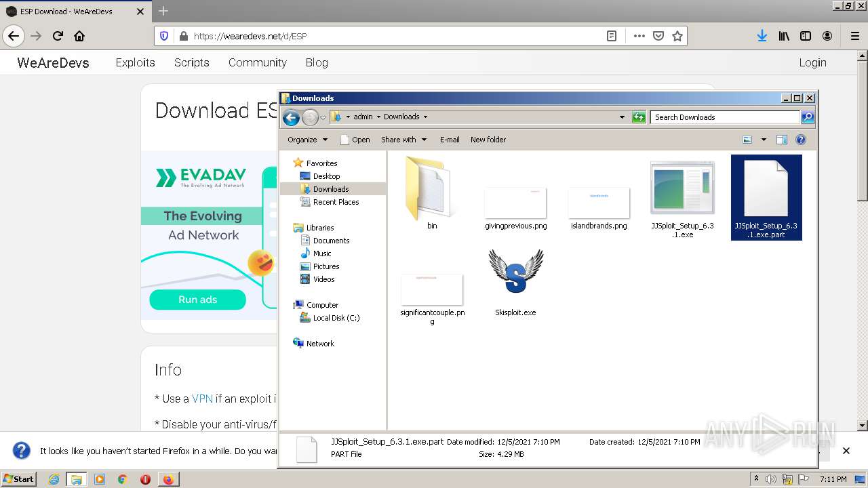Change the view with the views icon
This screenshot has width=868, height=488.
point(747,140)
